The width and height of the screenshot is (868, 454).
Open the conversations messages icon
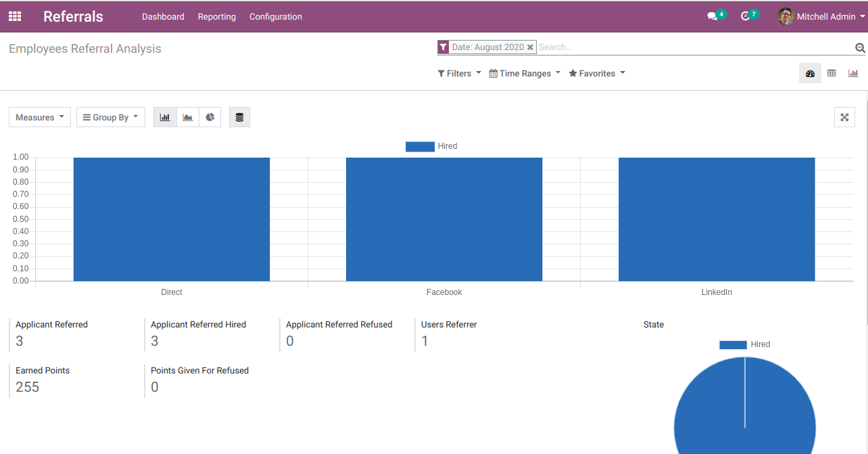[x=712, y=16]
